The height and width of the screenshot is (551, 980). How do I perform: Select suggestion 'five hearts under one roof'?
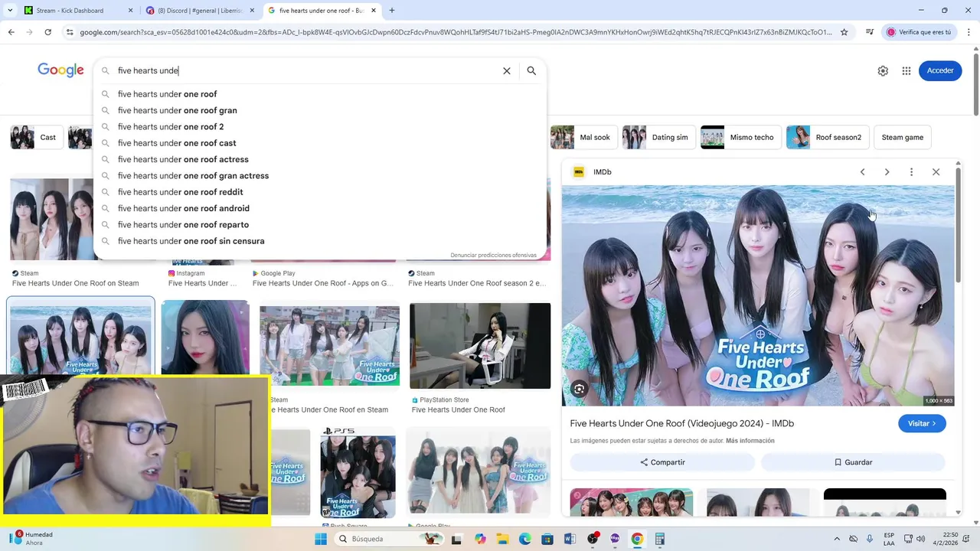point(320,94)
